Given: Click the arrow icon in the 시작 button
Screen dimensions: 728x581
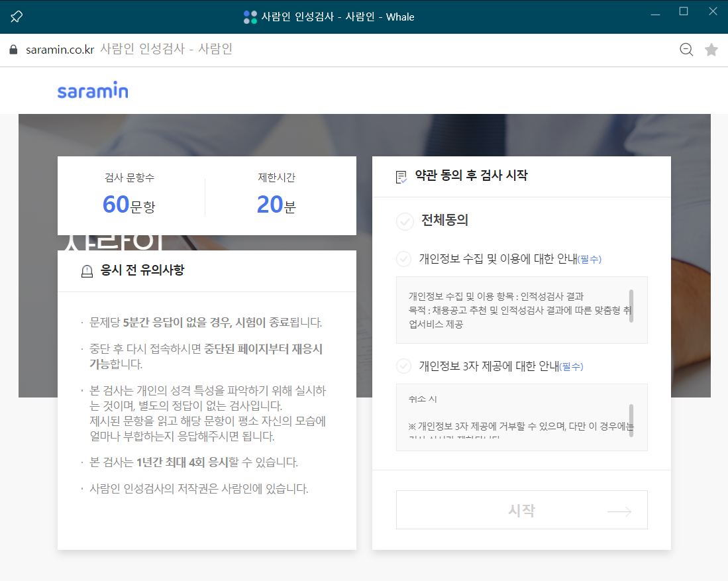Looking at the screenshot, I should pyautogui.click(x=619, y=511).
